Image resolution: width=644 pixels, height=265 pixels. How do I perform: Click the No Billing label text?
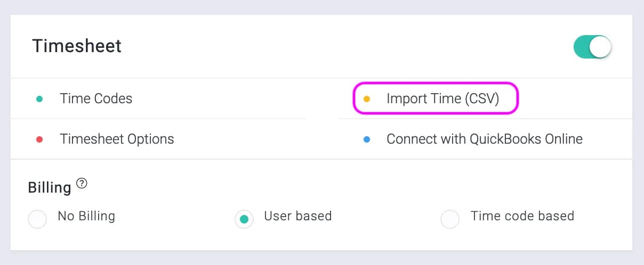[86, 216]
